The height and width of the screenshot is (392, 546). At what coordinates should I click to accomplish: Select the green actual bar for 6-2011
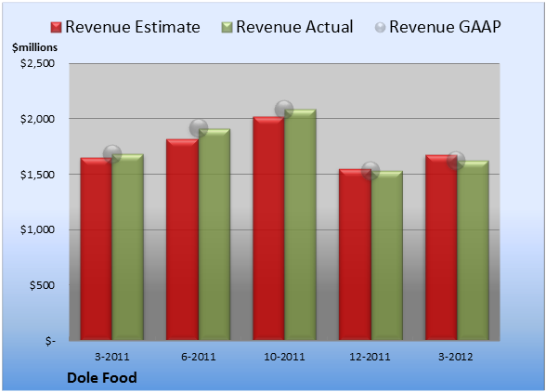[214, 234]
